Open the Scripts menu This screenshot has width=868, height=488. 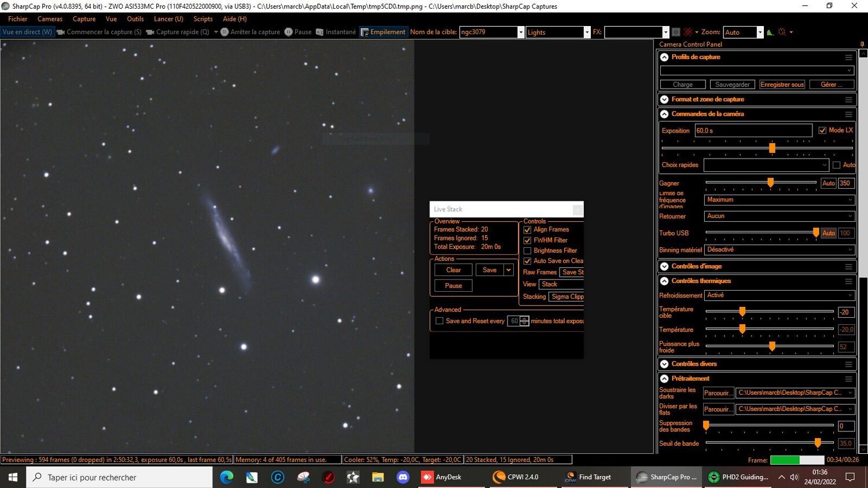coord(203,19)
